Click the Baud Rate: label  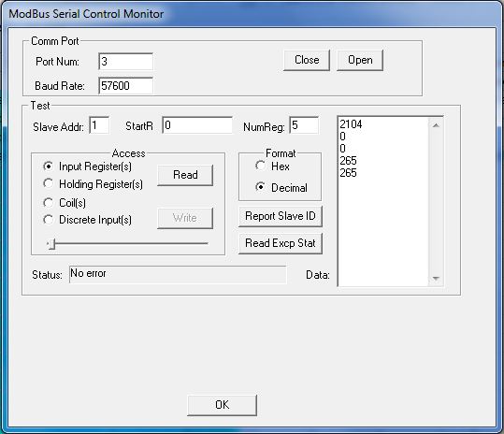tap(60, 86)
